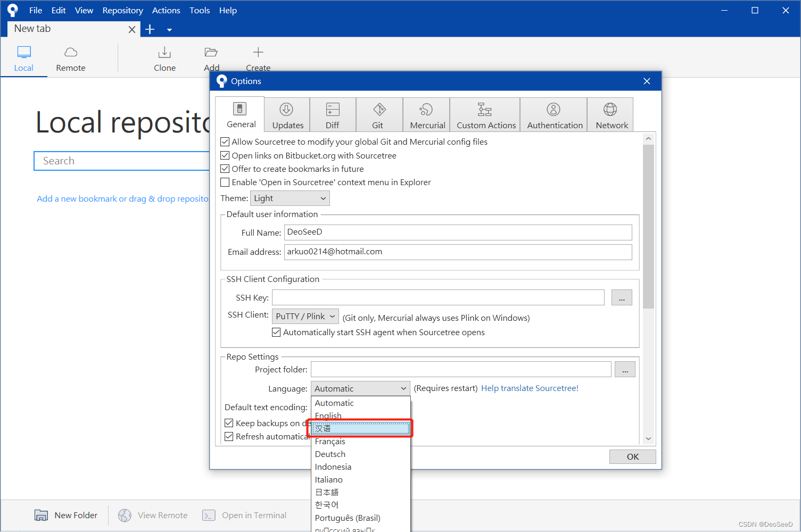Confirm settings with the OK button
This screenshot has height=532, width=801.
point(632,456)
